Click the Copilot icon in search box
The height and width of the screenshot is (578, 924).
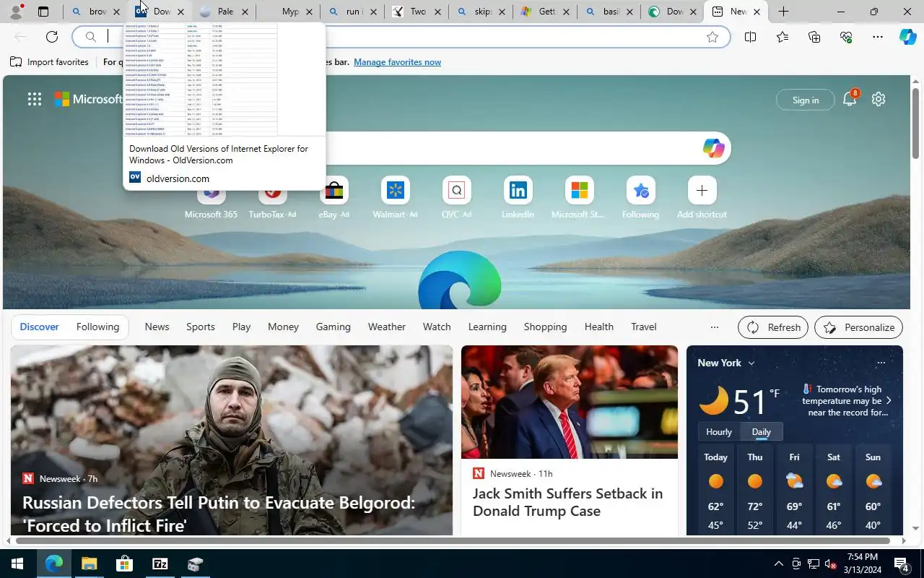pyautogui.click(x=713, y=148)
